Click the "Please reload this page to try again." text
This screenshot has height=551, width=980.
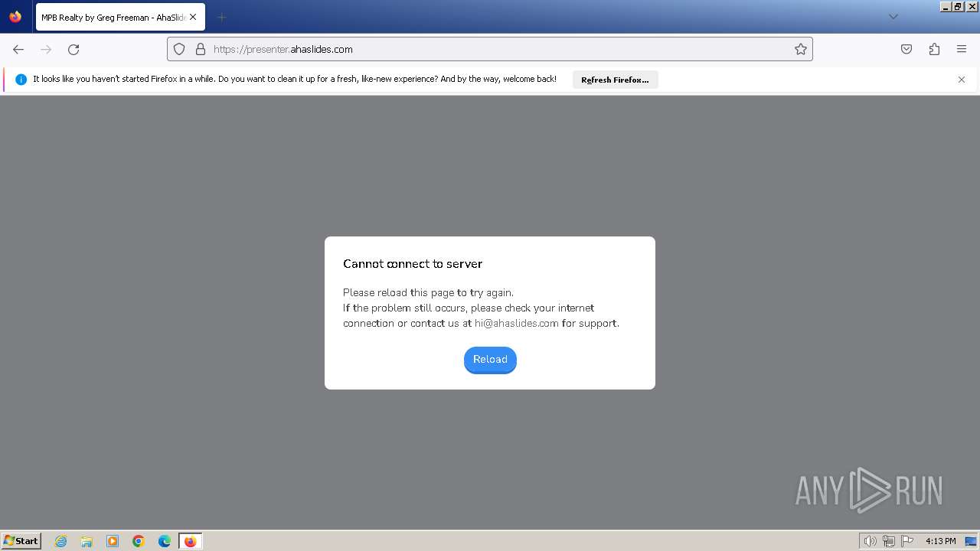[428, 292]
